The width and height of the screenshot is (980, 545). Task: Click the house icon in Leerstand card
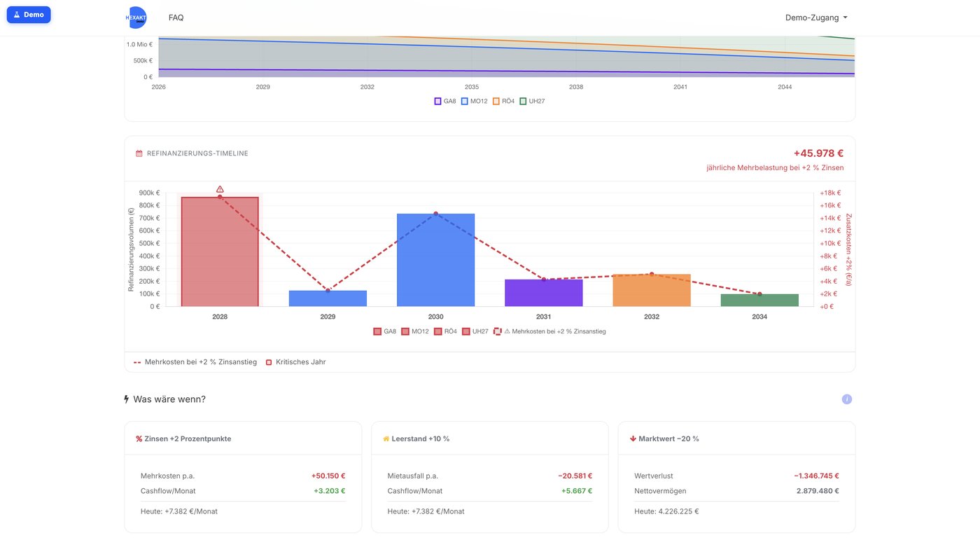coord(386,439)
